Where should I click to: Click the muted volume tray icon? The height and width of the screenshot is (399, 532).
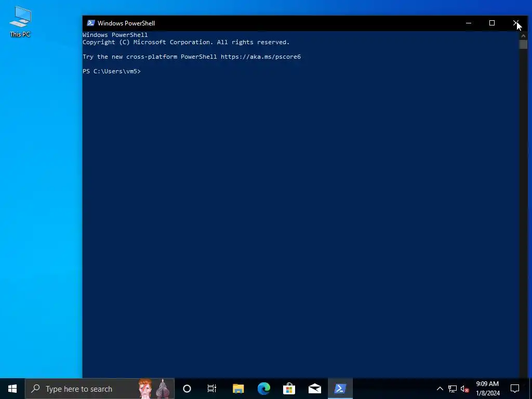(x=465, y=389)
